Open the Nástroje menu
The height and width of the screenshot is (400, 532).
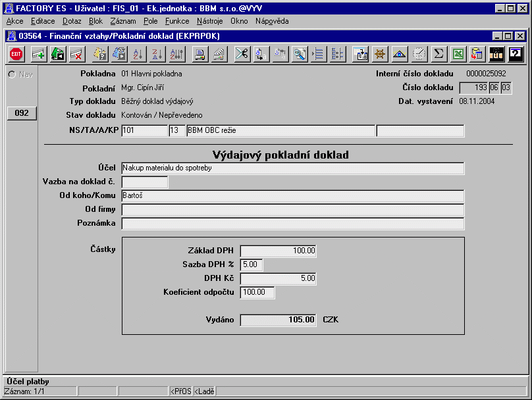pos(209,21)
